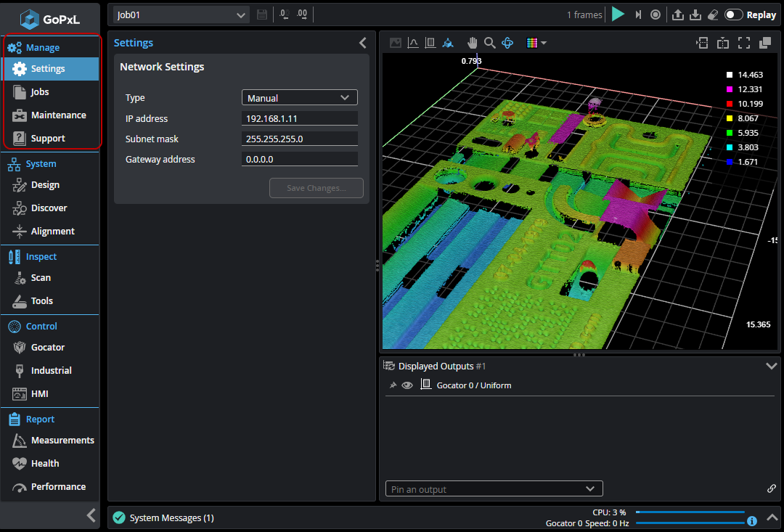Open the Design page in sidebar
The image size is (784, 532).
click(51, 185)
